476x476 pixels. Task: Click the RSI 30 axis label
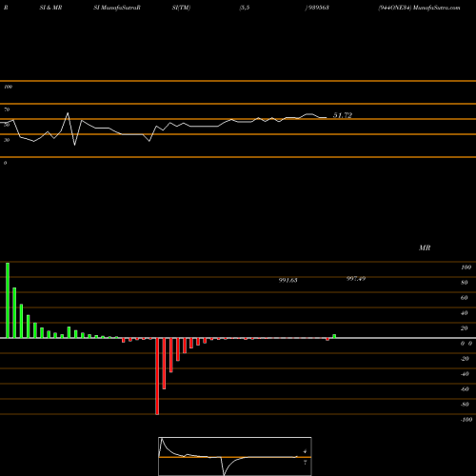coord(7,140)
